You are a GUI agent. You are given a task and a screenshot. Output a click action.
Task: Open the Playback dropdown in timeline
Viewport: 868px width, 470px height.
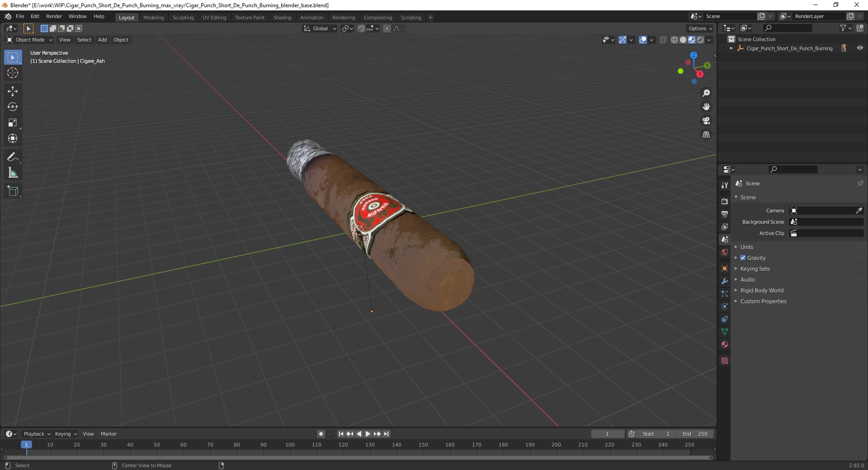tap(37, 434)
